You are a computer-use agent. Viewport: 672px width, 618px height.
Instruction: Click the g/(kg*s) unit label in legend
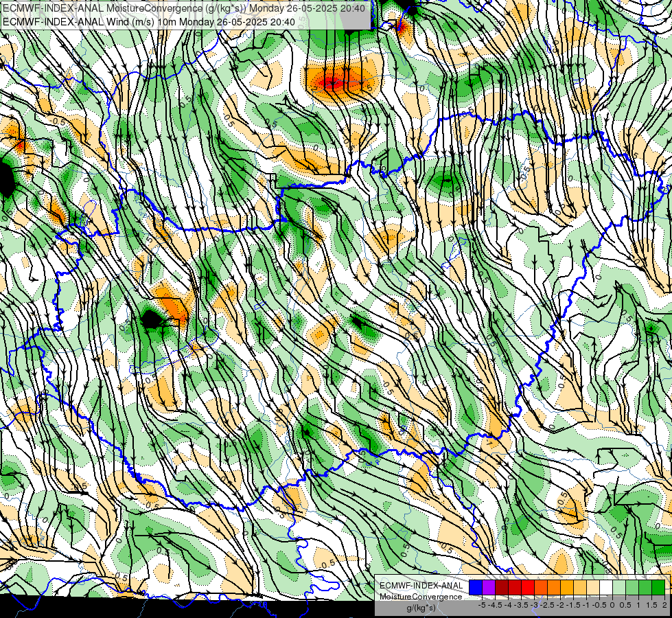[421, 608]
